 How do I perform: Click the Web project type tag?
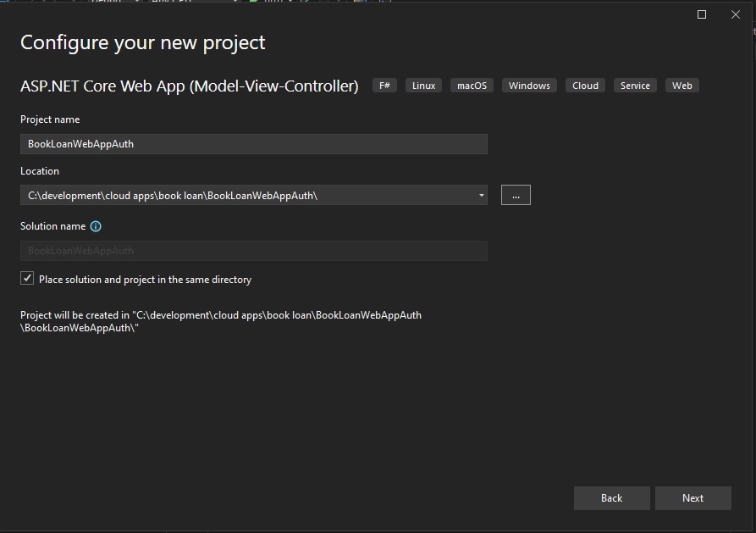(682, 86)
